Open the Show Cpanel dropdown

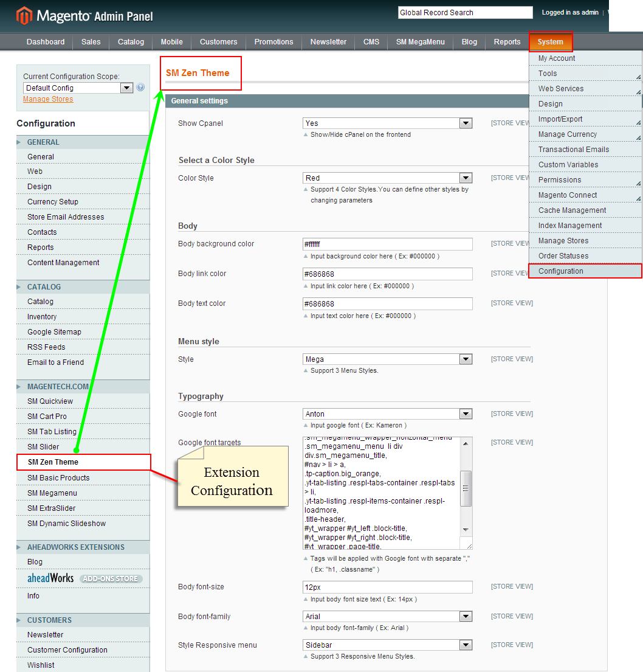[x=387, y=123]
